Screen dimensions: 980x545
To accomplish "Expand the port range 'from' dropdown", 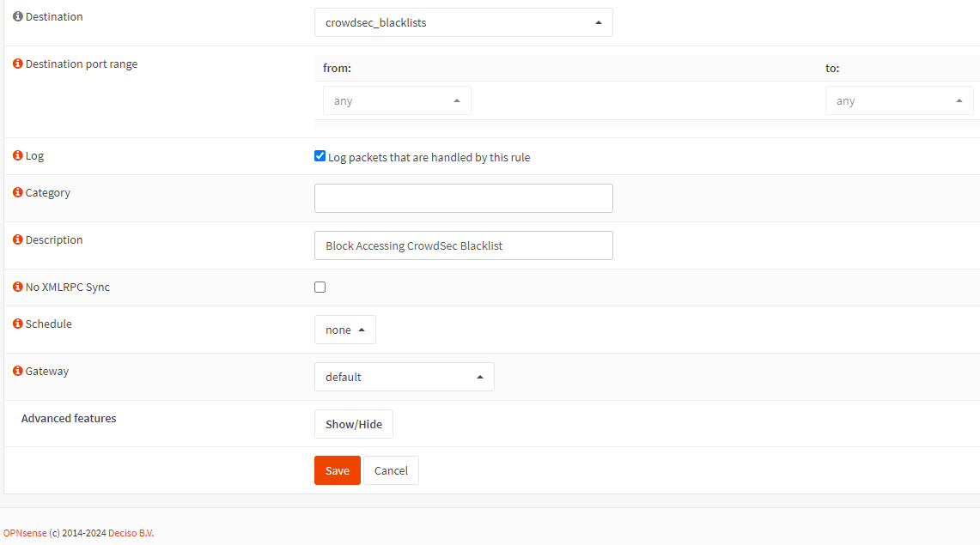I will pyautogui.click(x=397, y=100).
